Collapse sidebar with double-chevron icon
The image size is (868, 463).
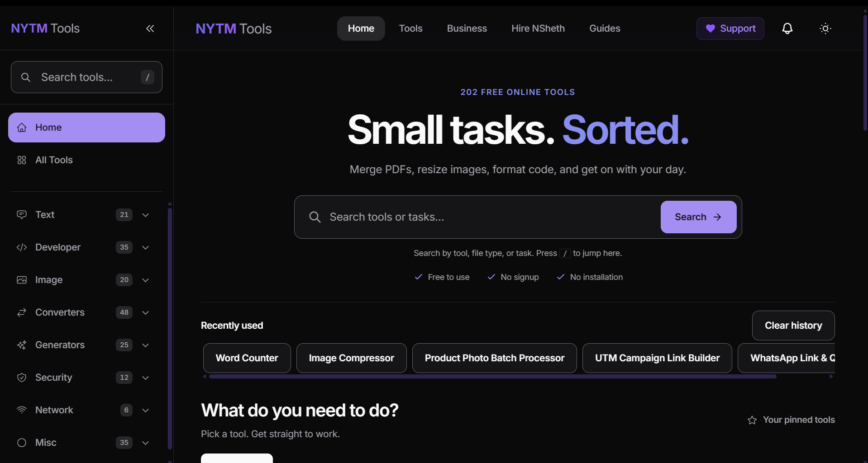(x=150, y=28)
